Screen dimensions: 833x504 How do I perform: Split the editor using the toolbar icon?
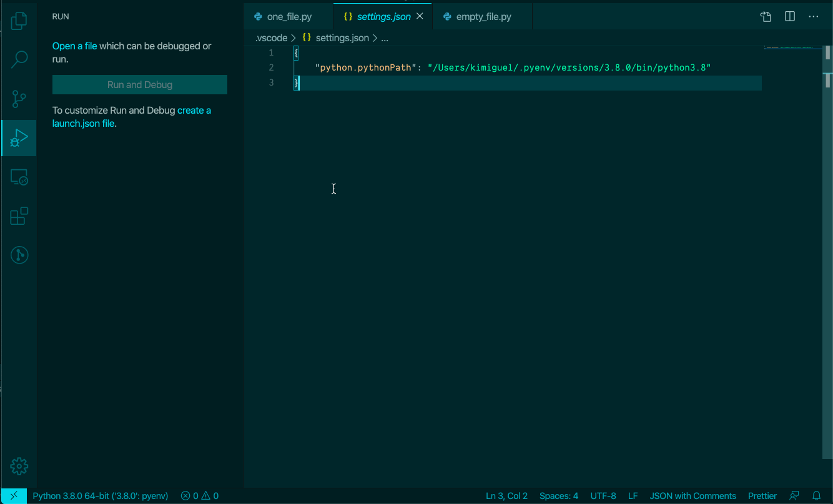(x=790, y=16)
